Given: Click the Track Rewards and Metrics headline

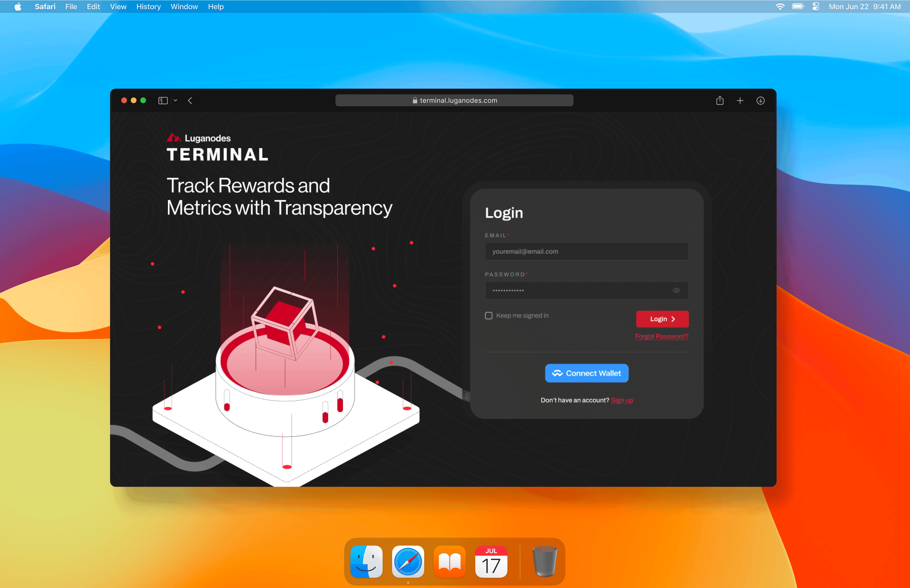Looking at the screenshot, I should click(279, 197).
